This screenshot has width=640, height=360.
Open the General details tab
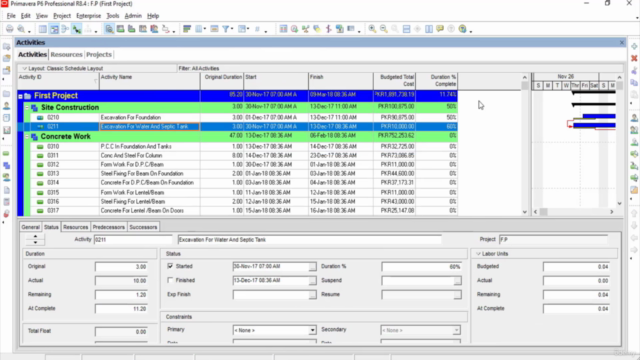tap(31, 227)
